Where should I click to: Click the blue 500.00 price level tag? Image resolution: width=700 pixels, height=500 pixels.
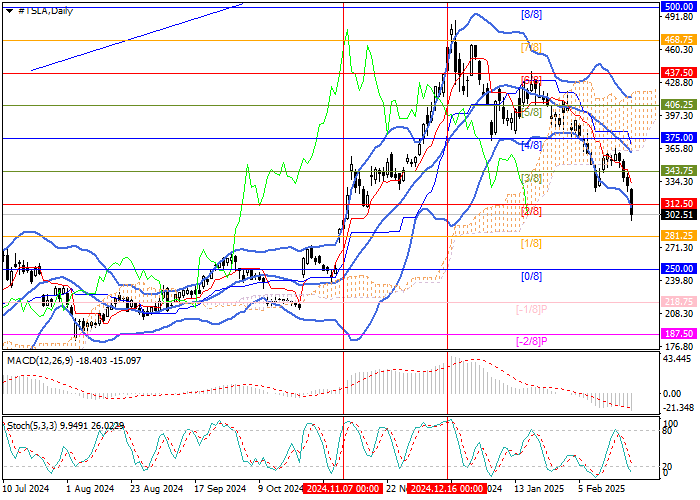pos(679,6)
